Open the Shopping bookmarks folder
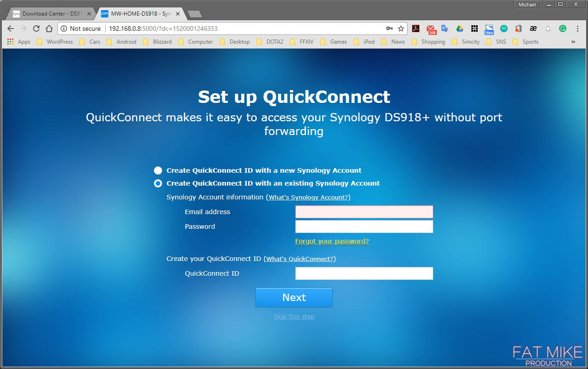 pos(428,41)
